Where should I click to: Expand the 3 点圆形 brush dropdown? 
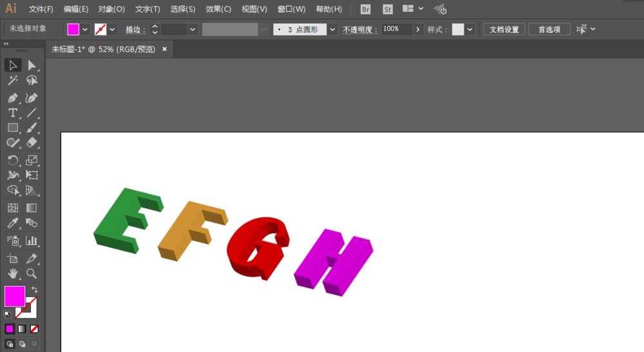(x=332, y=30)
